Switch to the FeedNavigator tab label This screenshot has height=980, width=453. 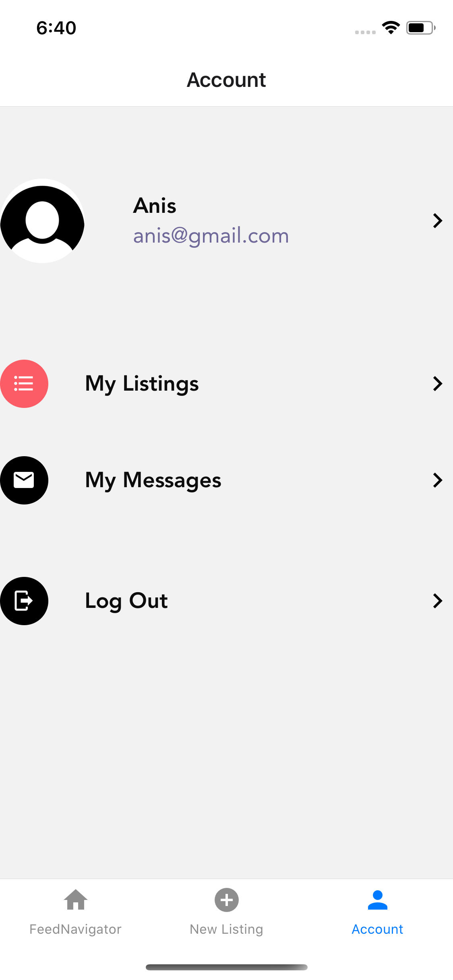click(x=75, y=929)
